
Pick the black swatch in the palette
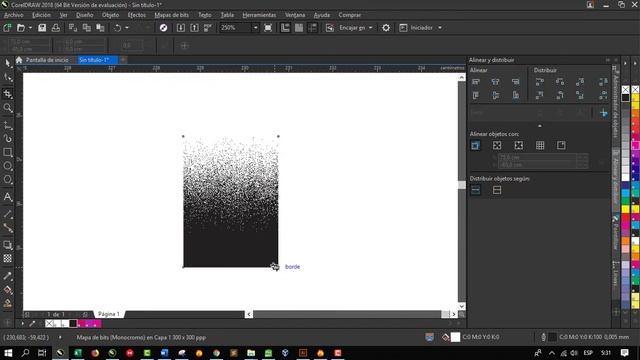[625, 98]
